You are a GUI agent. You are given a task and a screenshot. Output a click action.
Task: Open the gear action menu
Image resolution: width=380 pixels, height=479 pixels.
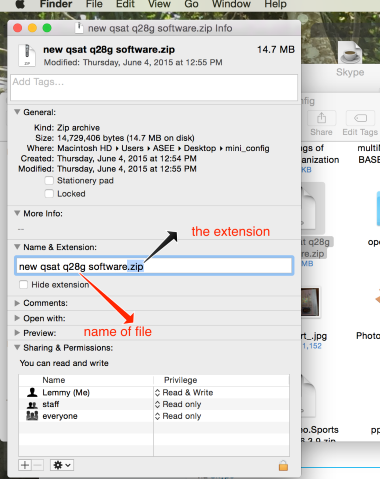pyautogui.click(x=62, y=465)
